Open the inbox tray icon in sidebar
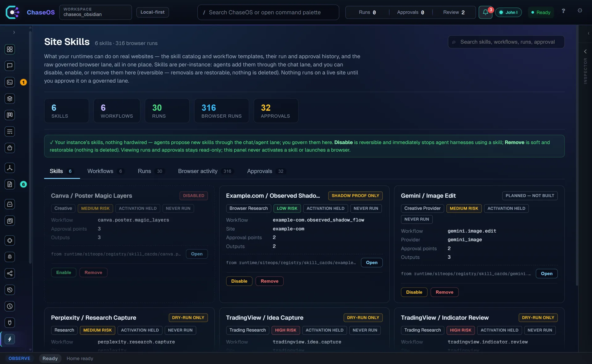 tap(10, 204)
